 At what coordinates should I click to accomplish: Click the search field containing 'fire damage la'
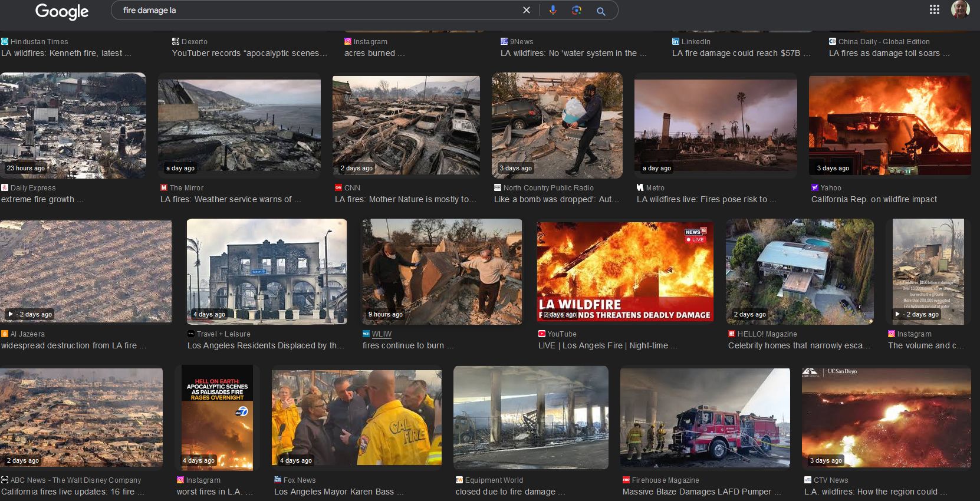coord(313,10)
